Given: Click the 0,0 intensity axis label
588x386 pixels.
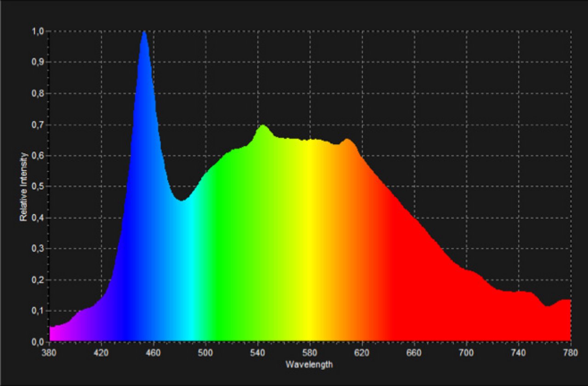Looking at the screenshot, I should [38, 342].
